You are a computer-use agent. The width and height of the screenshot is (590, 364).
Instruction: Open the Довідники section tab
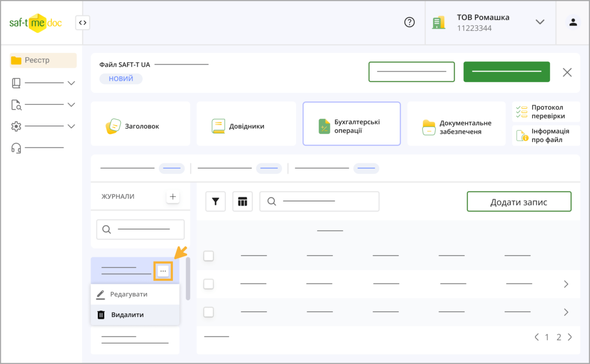click(x=246, y=124)
